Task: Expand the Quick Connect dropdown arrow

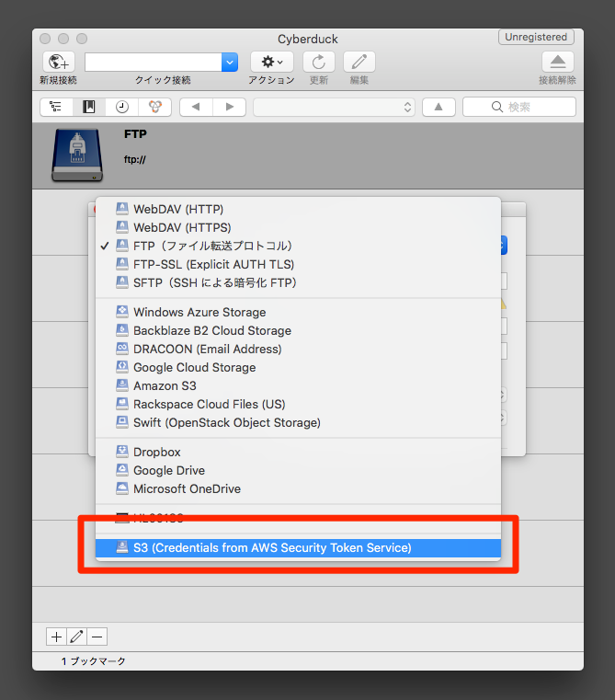Action: tap(230, 62)
